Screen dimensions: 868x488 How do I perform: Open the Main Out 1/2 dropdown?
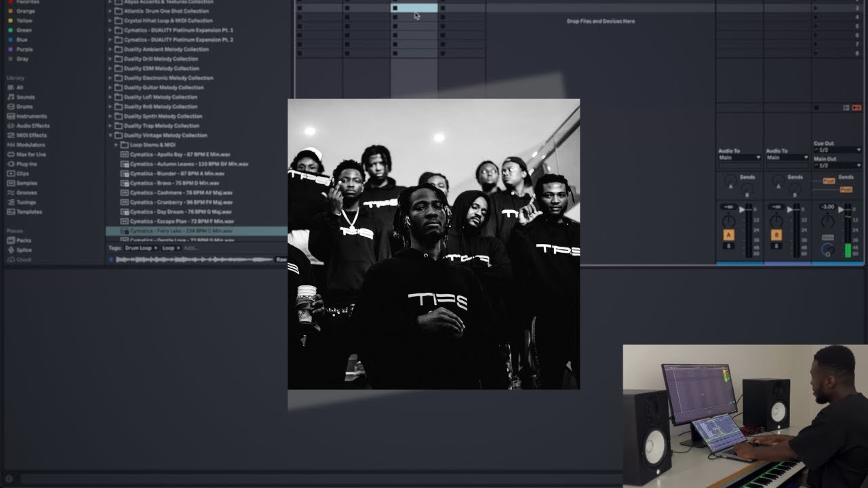click(x=837, y=165)
